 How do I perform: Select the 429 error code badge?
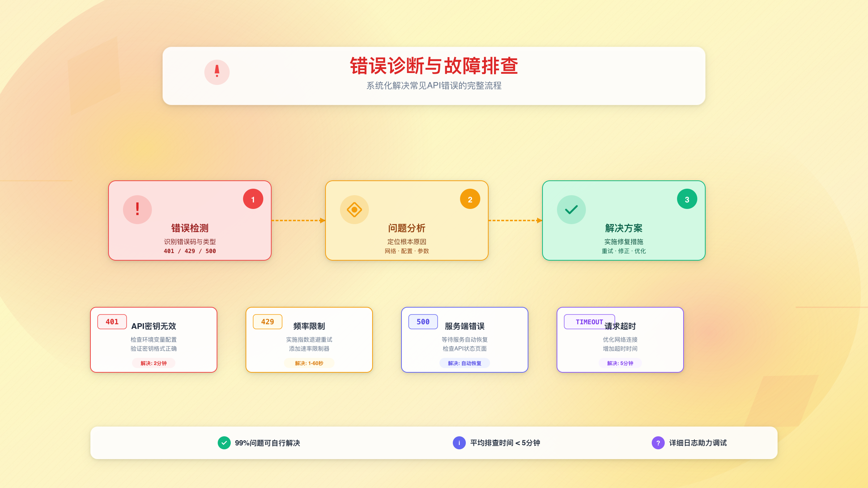[267, 321]
